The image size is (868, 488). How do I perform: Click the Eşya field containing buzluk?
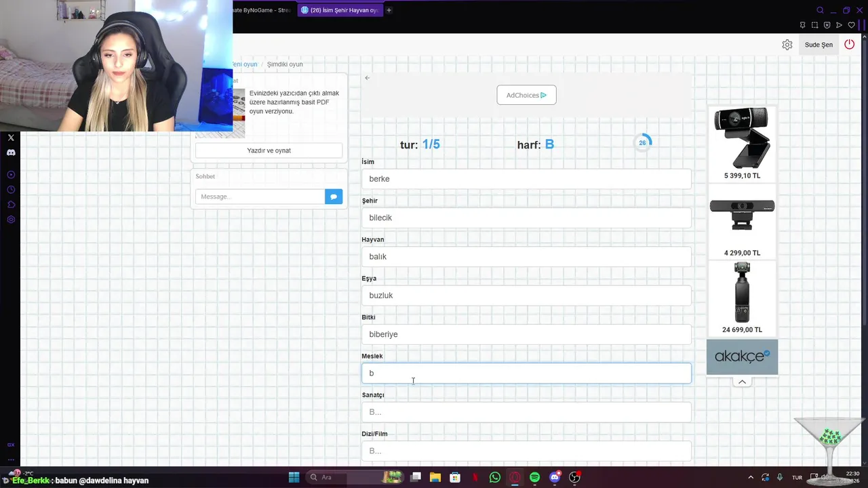pyautogui.click(x=526, y=296)
